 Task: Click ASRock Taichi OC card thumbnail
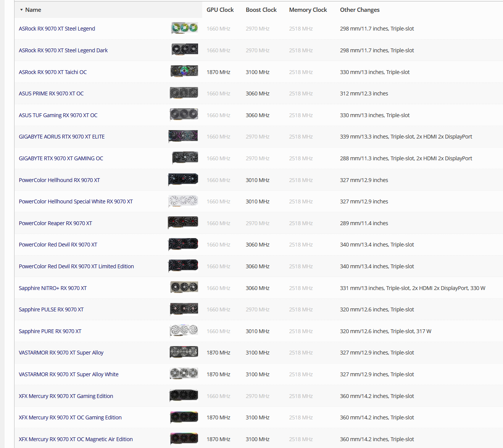[184, 71]
